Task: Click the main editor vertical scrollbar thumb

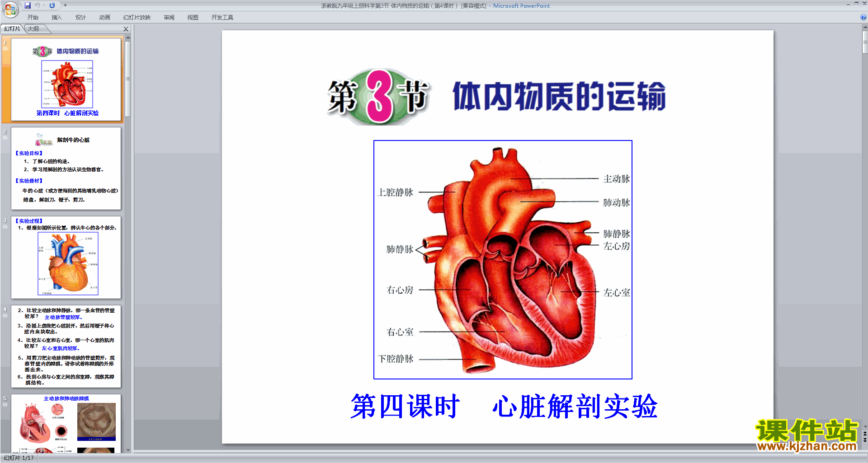Action: pos(865,42)
